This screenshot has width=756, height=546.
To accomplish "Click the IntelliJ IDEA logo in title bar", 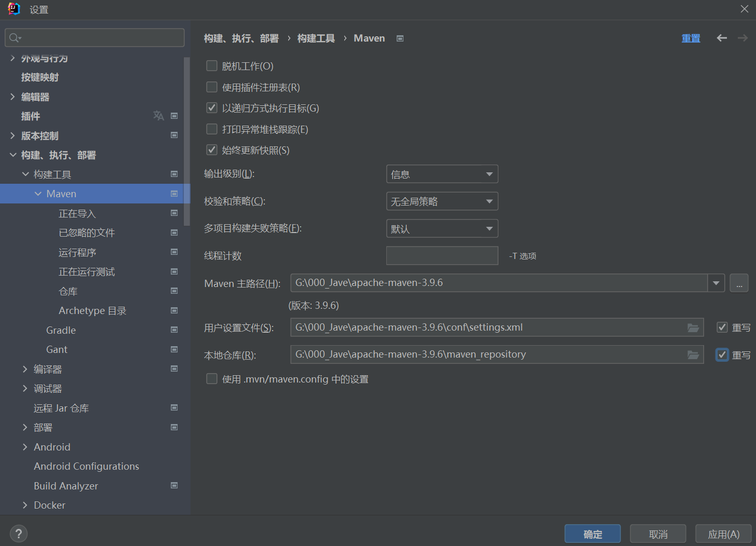I will point(14,9).
